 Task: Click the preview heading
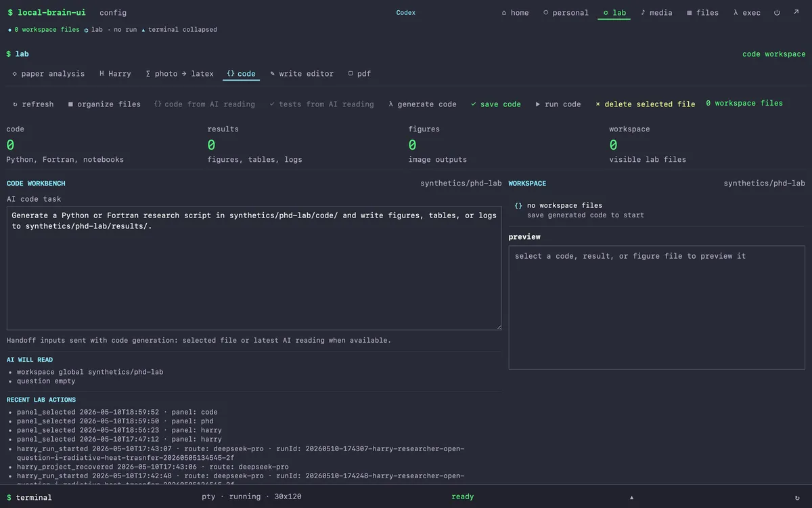[524, 237]
